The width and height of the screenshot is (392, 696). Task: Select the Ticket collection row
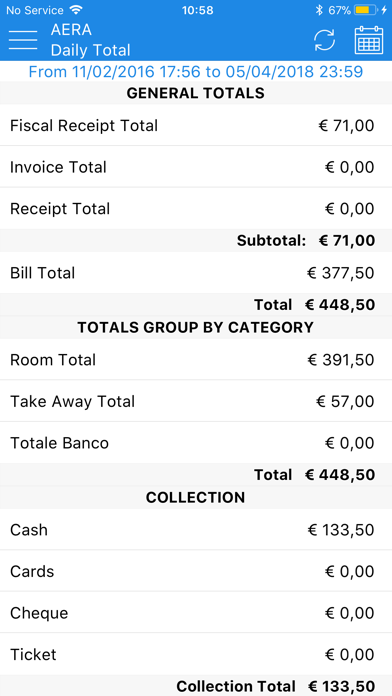point(196,655)
